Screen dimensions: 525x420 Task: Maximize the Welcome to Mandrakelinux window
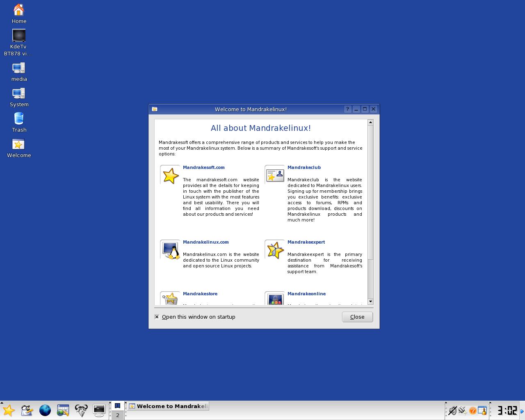tap(365, 109)
